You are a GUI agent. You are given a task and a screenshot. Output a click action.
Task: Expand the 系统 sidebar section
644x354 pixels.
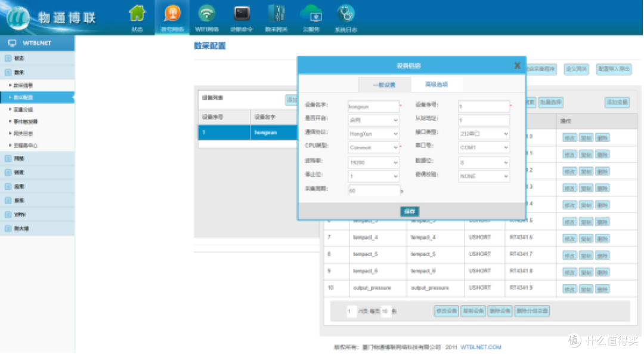point(38,200)
